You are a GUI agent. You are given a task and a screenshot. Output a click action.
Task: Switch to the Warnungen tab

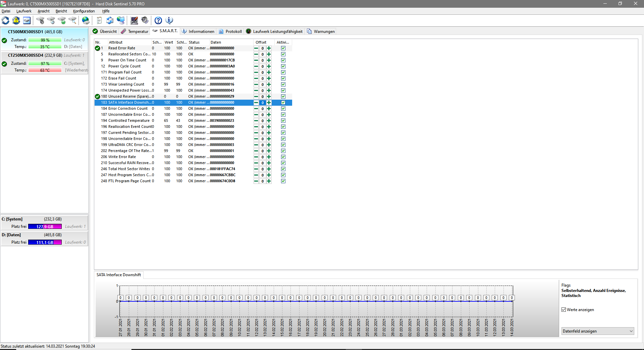tap(321, 32)
